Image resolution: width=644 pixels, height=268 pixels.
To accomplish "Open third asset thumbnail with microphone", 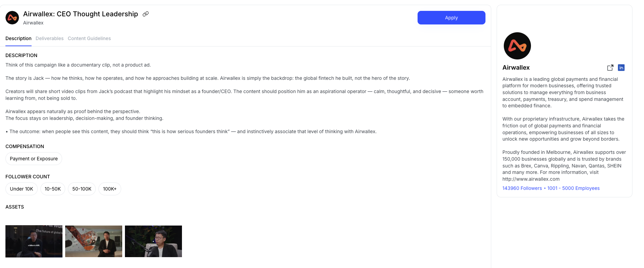I will coord(153,241).
